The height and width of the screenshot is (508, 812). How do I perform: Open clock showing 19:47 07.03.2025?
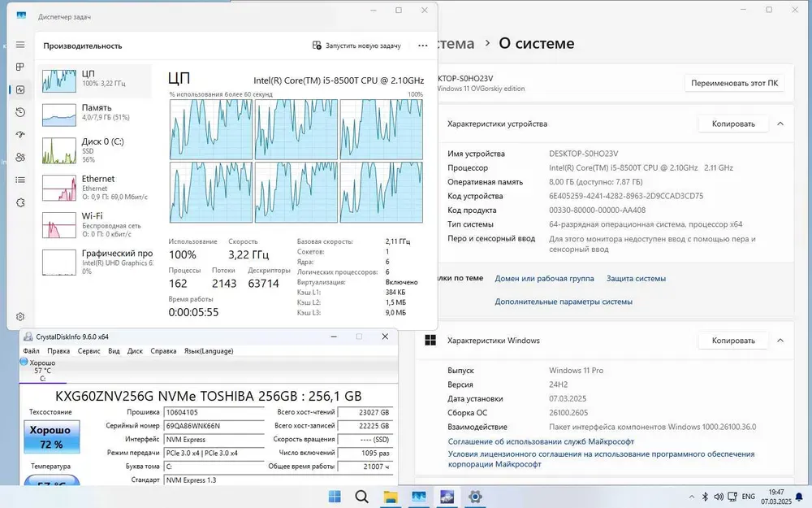[775, 497]
